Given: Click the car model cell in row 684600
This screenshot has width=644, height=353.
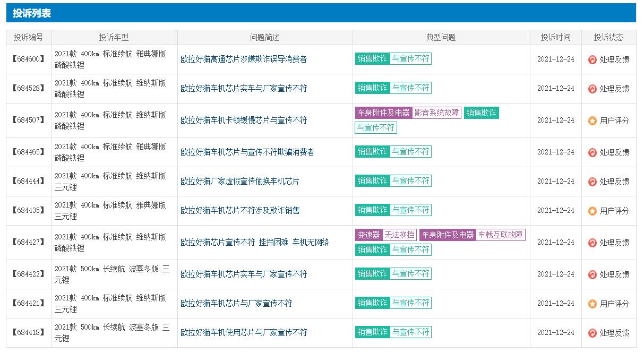Looking at the screenshot, I should (x=114, y=59).
